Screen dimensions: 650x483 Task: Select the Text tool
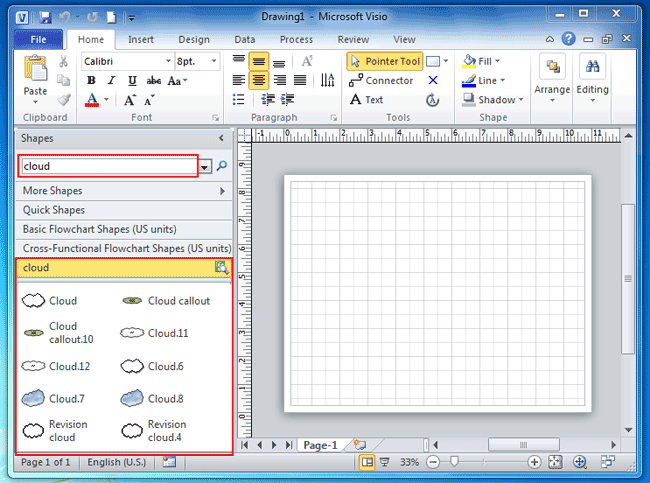pos(366,100)
